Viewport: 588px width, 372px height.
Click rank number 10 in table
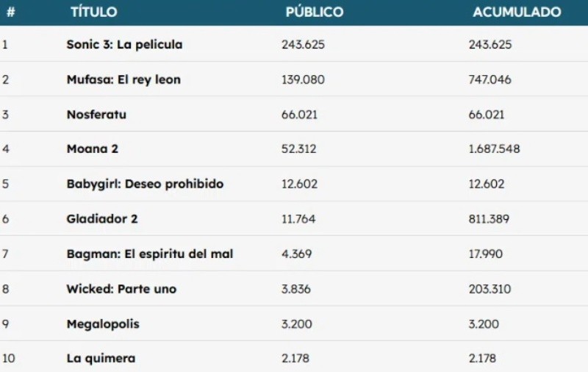pos(9,359)
